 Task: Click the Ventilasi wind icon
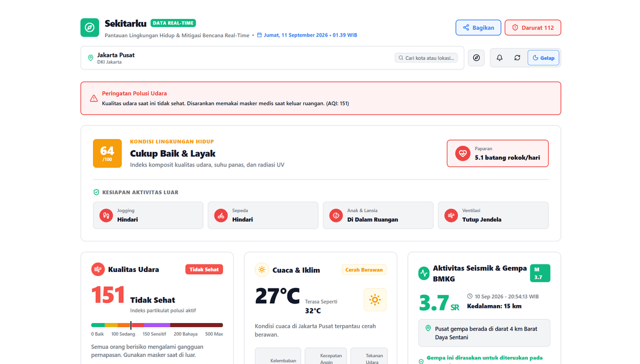tap(451, 215)
